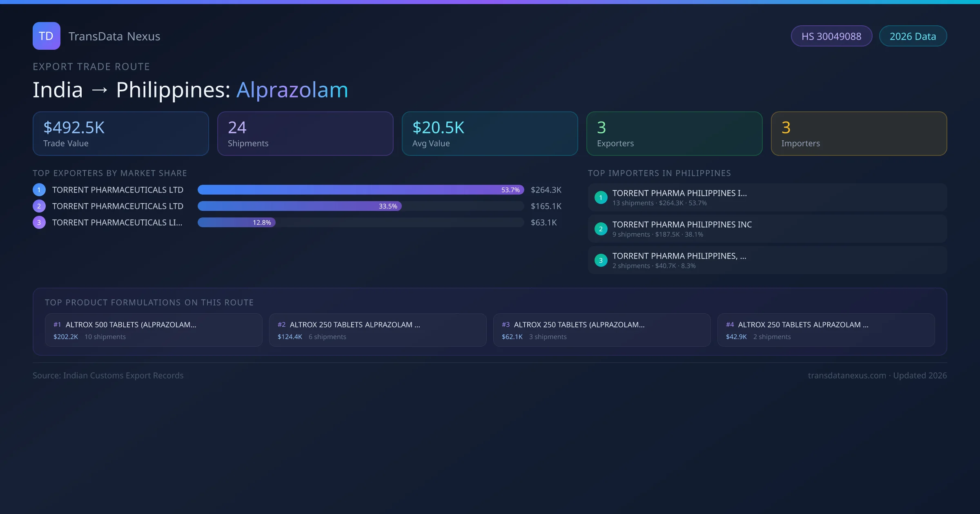Open the $20.5K Avg Value card

(490, 134)
